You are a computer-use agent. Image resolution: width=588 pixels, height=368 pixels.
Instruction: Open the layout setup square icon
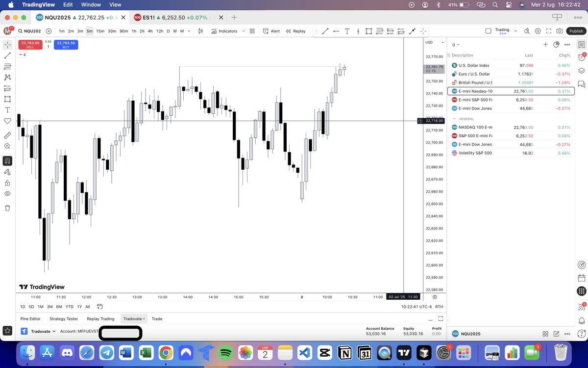click(488, 31)
